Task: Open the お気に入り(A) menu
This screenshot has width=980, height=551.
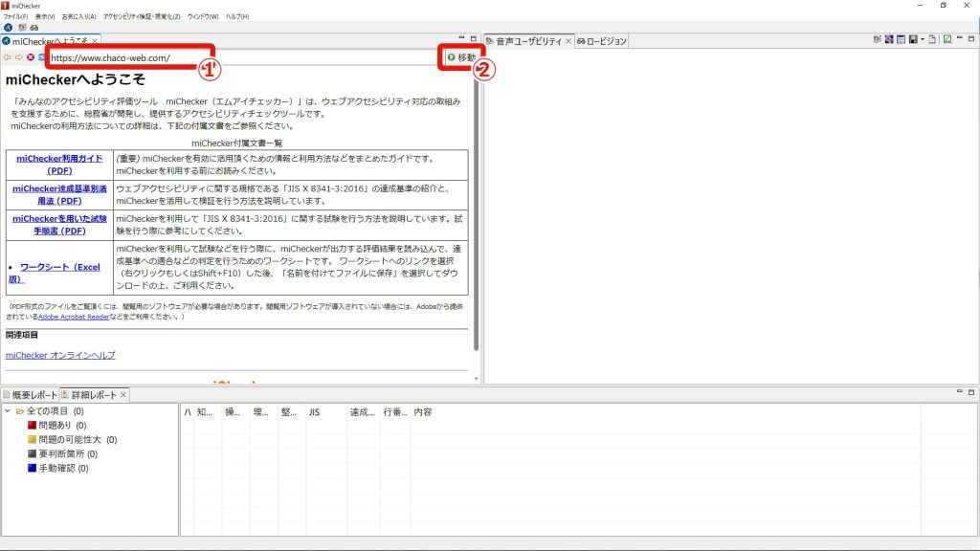Action: tap(79, 17)
